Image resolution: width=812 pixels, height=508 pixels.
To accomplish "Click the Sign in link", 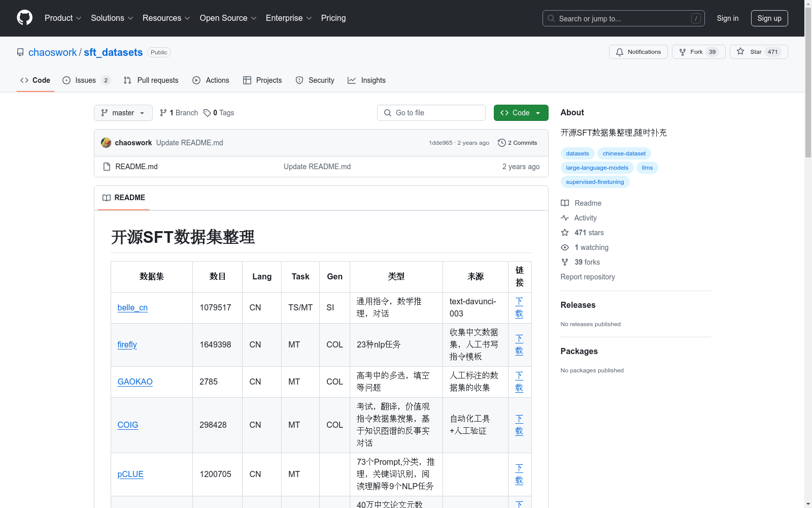I will 728,18.
